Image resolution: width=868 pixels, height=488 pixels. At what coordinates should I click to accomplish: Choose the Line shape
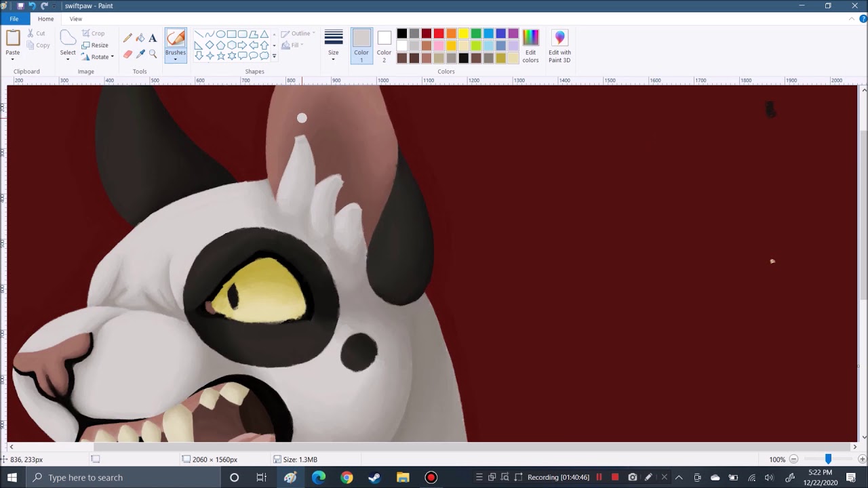pos(199,34)
